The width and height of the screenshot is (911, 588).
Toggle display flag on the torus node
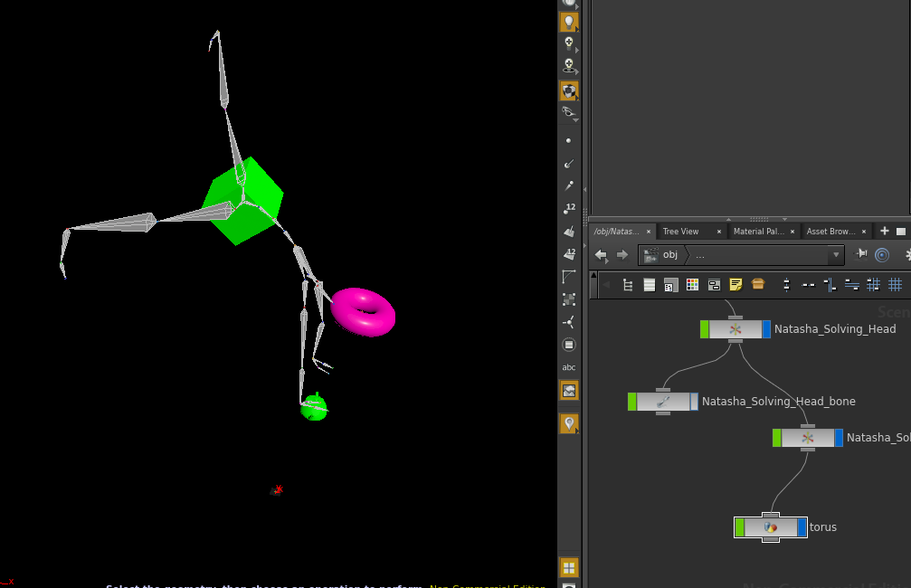click(x=802, y=526)
